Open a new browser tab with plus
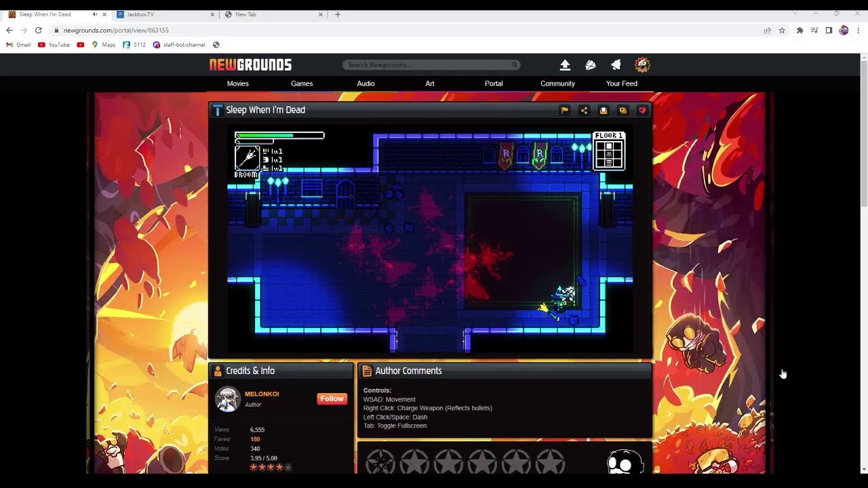 click(x=338, y=14)
